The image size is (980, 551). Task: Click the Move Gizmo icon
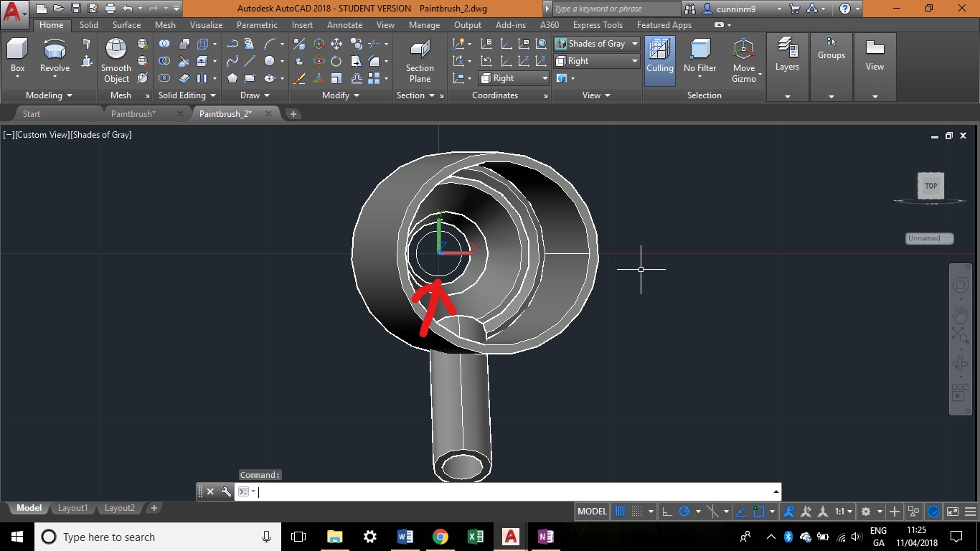(743, 50)
